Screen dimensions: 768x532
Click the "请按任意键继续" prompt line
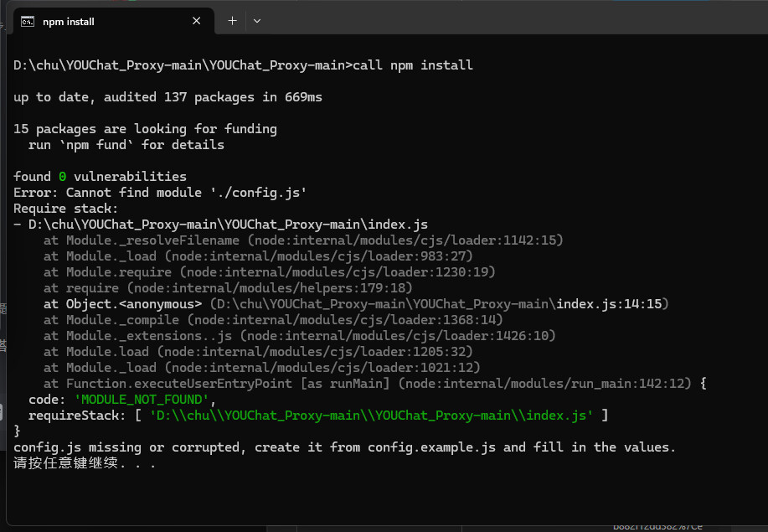pos(84,463)
